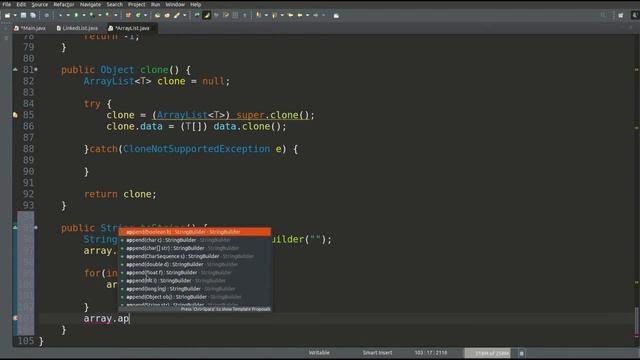Click the Smart Insert status field

click(x=377, y=353)
